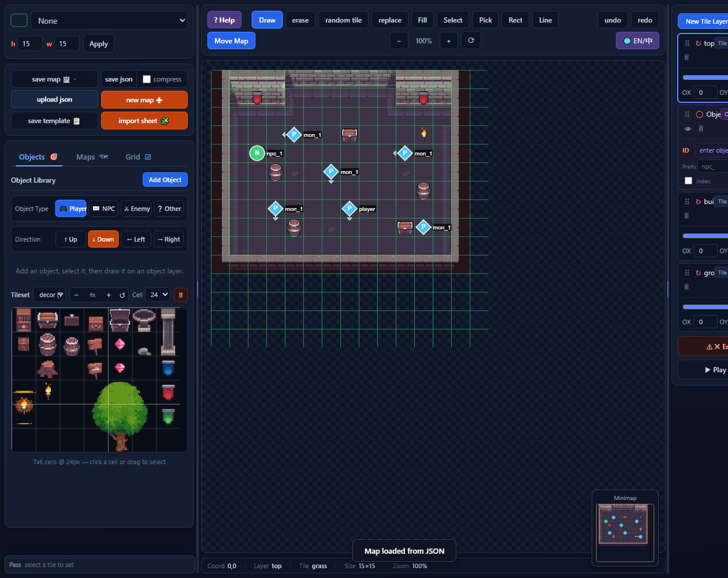728x578 pixels.
Task: Toggle visibility of the Object layer
Action: [x=688, y=129]
